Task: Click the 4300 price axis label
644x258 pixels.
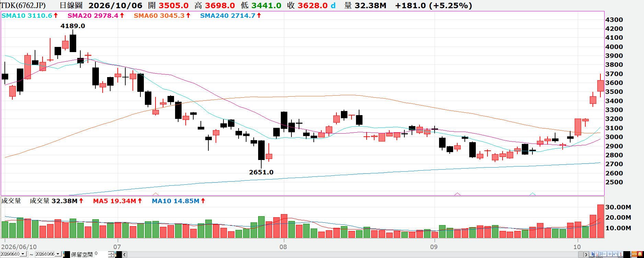Action: coord(614,20)
